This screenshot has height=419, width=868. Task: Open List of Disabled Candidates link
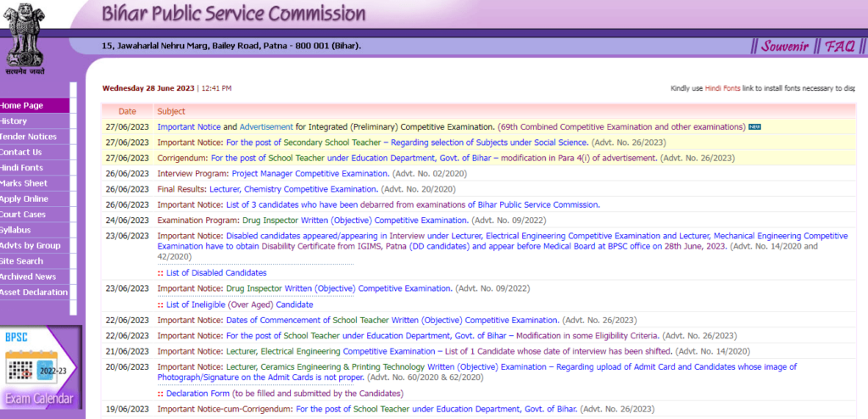pyautogui.click(x=216, y=272)
